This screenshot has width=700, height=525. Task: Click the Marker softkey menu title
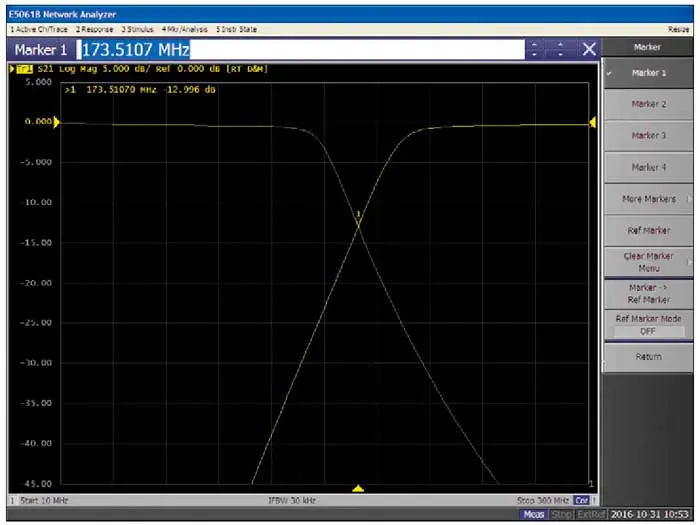pyautogui.click(x=647, y=47)
